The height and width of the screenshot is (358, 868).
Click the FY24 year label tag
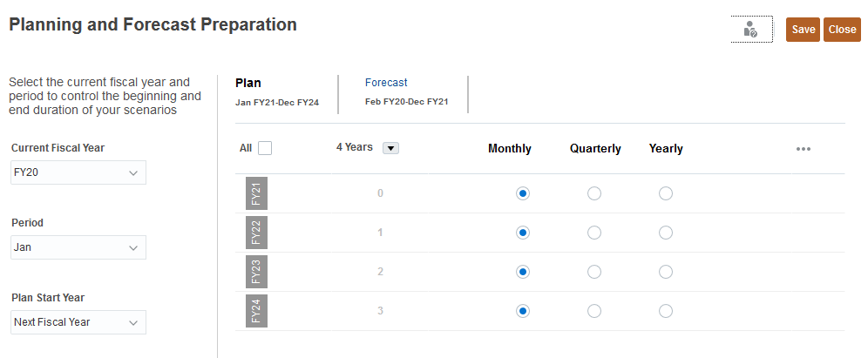click(256, 311)
